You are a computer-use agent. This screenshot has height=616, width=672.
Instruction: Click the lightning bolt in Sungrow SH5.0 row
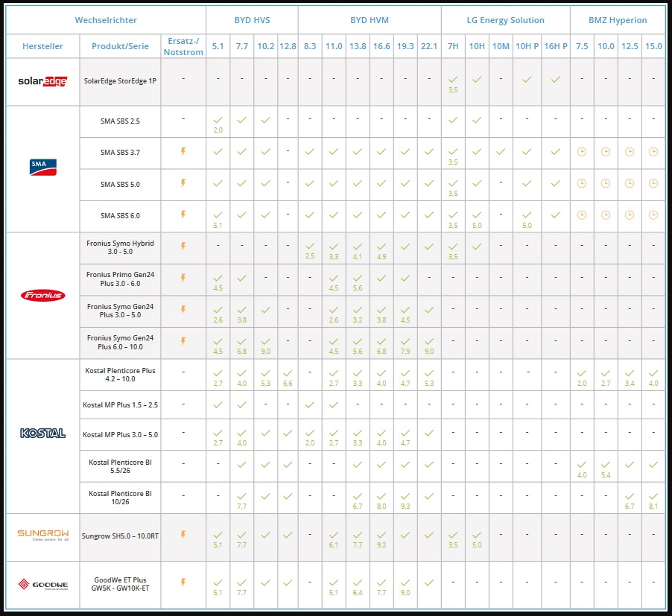click(x=183, y=535)
